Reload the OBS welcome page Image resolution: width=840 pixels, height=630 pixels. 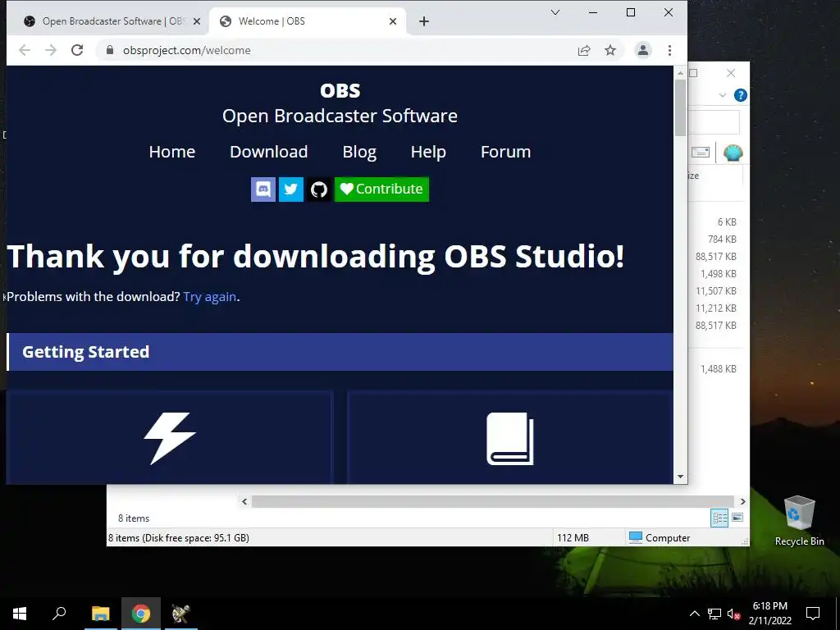77,50
